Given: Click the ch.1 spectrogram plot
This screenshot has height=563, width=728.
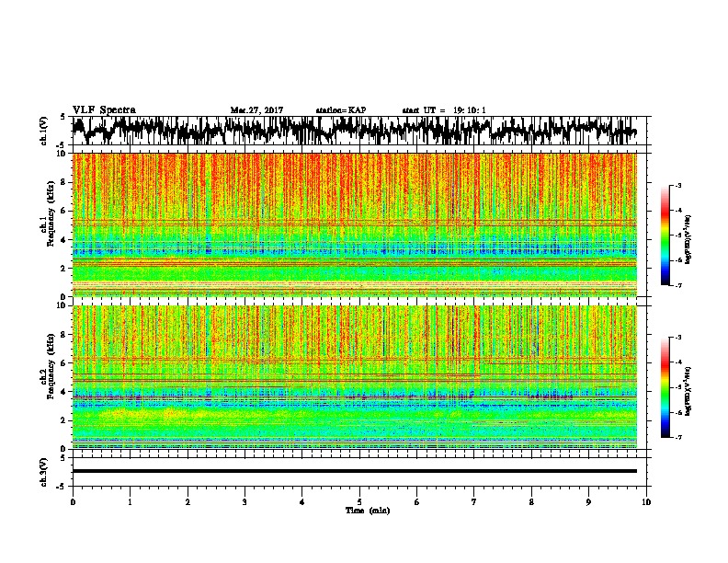Looking at the screenshot, I should 354,224.
